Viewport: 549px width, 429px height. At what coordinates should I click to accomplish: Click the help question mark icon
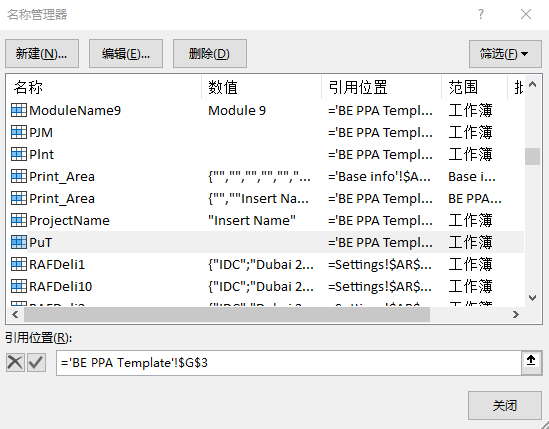click(481, 14)
